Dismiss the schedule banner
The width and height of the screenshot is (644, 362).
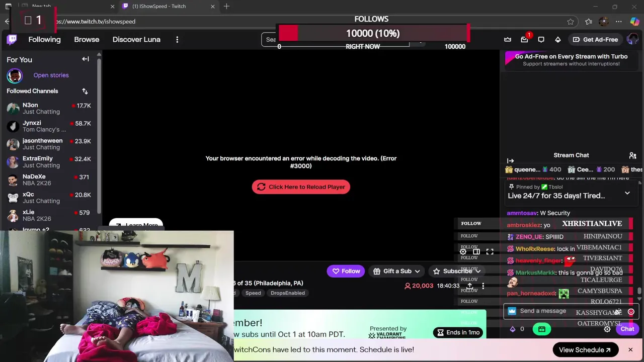630,350
